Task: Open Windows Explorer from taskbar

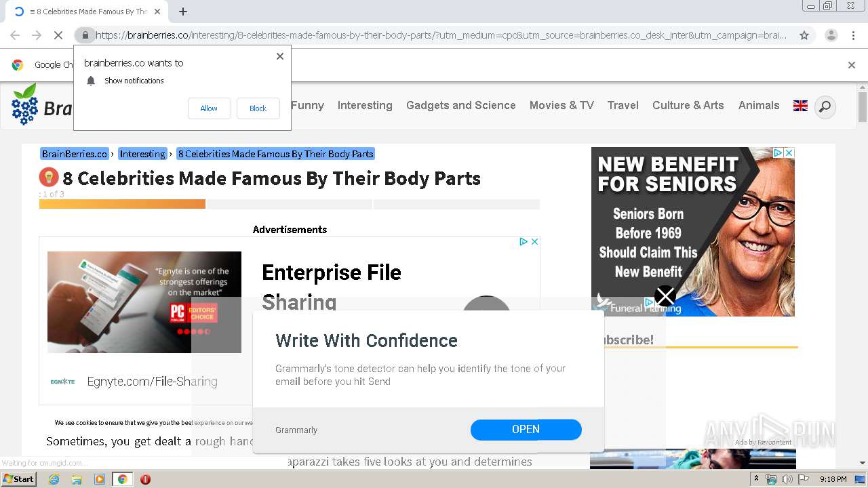Action: pyautogui.click(x=77, y=479)
